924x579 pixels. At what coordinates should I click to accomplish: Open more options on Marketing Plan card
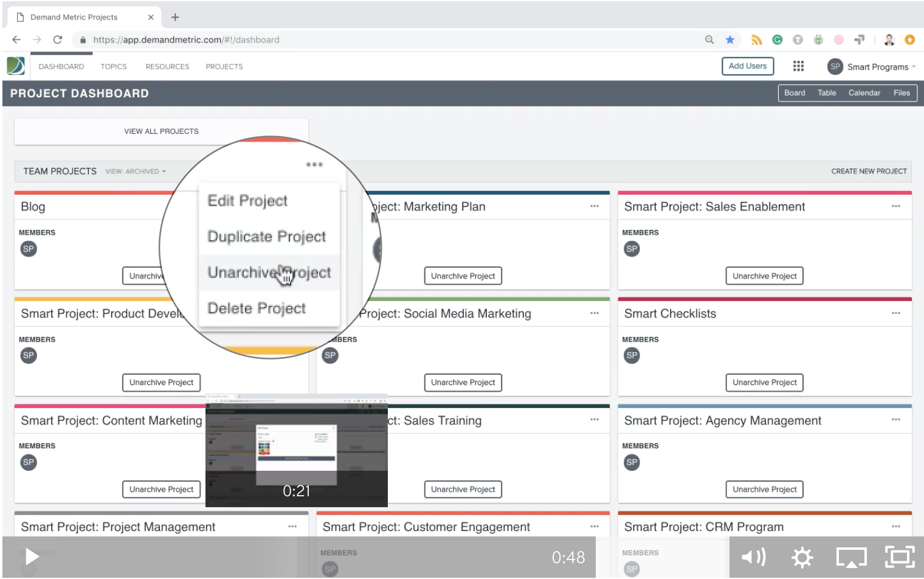(x=595, y=206)
